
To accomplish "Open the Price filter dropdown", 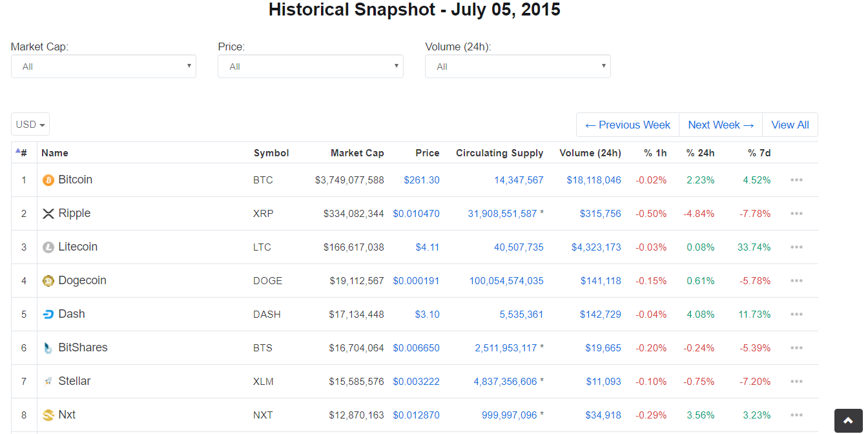I will [x=311, y=67].
